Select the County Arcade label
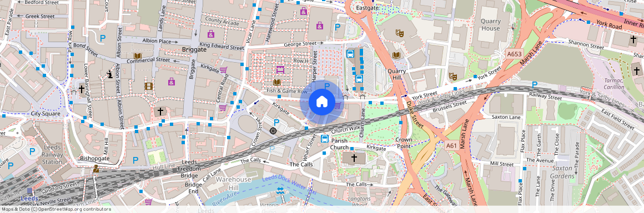This screenshot has height=213, width=644. 222,21
